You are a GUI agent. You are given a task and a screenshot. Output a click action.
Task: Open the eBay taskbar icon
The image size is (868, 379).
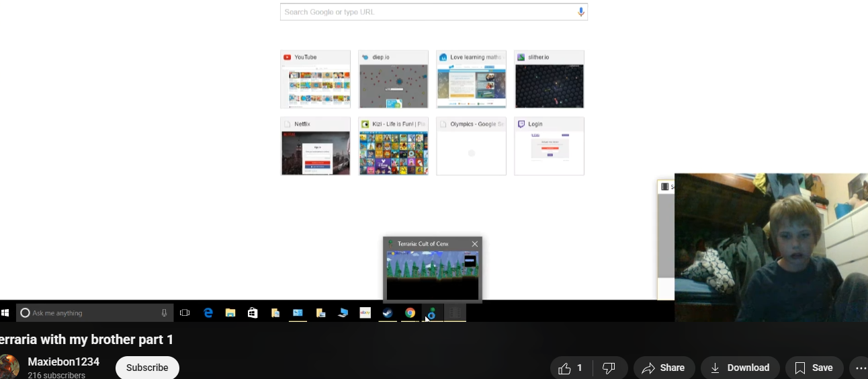365,312
